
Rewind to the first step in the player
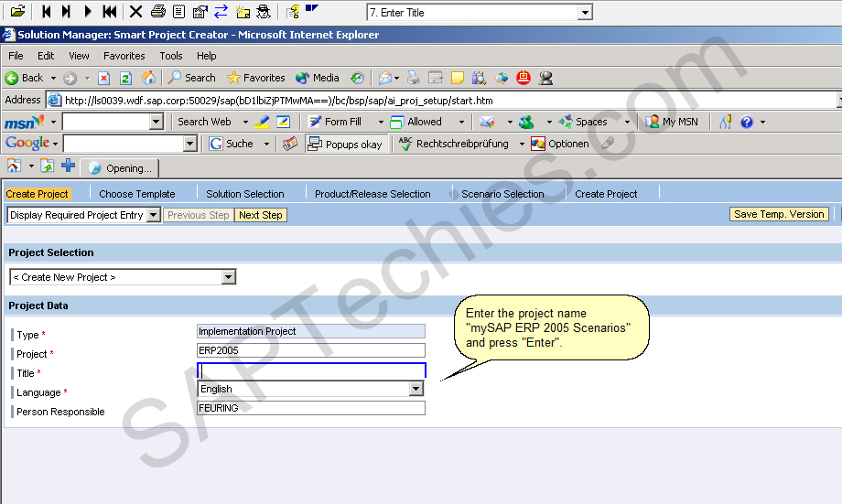point(110,11)
